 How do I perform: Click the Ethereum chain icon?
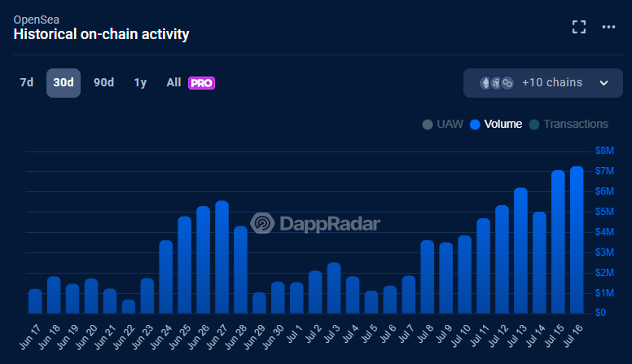coord(485,83)
